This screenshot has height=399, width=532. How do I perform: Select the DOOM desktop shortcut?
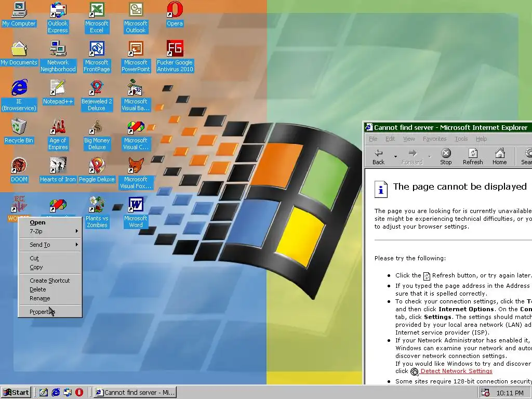pyautogui.click(x=19, y=170)
